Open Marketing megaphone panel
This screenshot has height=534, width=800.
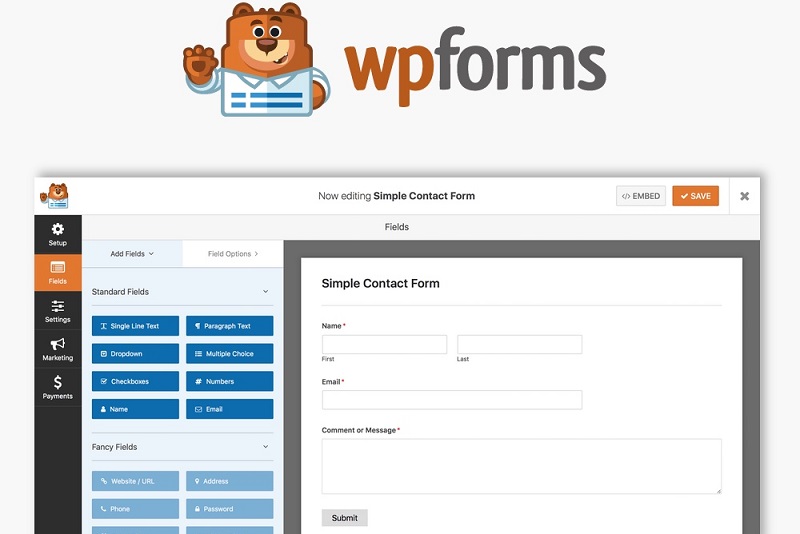(x=58, y=349)
